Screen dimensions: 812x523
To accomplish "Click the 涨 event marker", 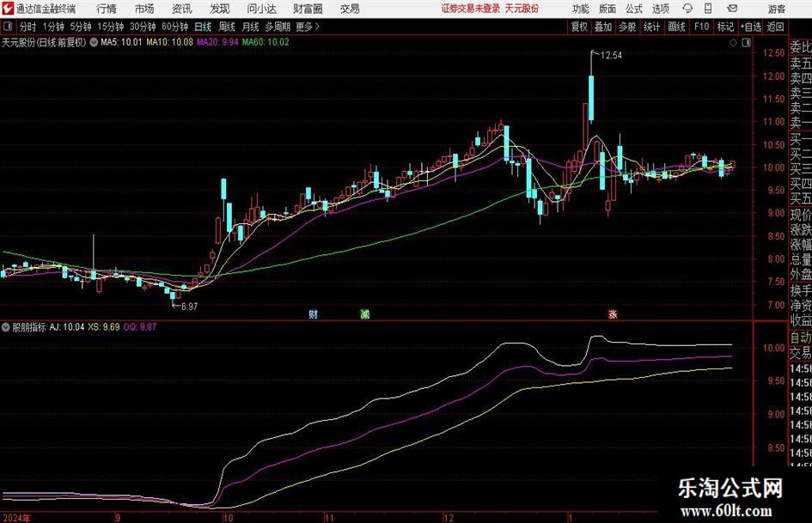I will pos(613,313).
